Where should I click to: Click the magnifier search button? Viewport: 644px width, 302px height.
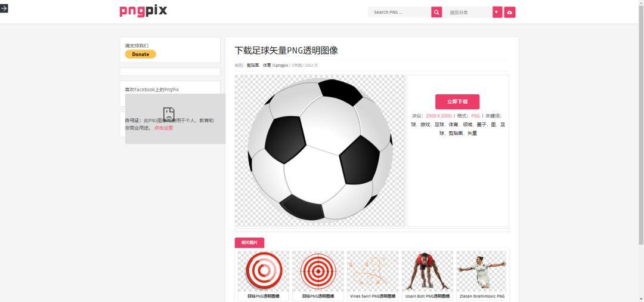click(436, 13)
